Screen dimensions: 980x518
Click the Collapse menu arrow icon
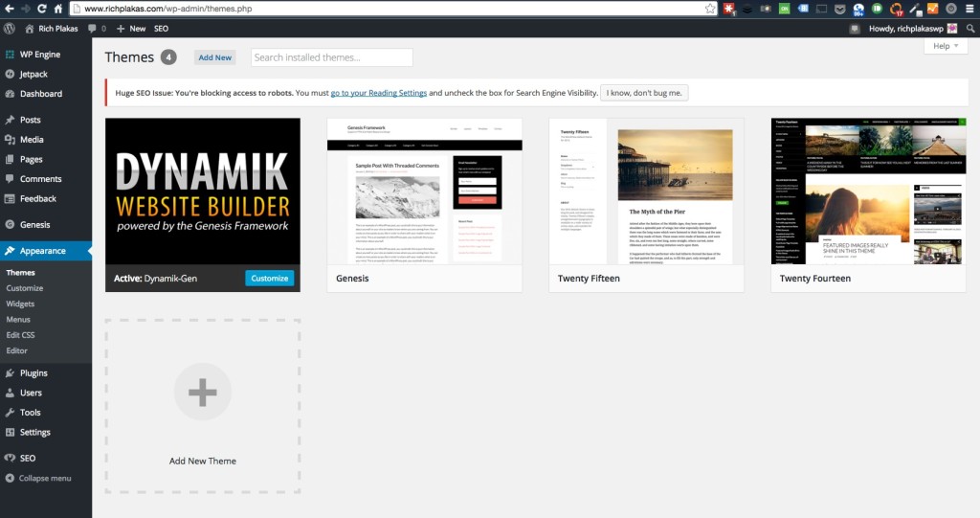coord(10,478)
